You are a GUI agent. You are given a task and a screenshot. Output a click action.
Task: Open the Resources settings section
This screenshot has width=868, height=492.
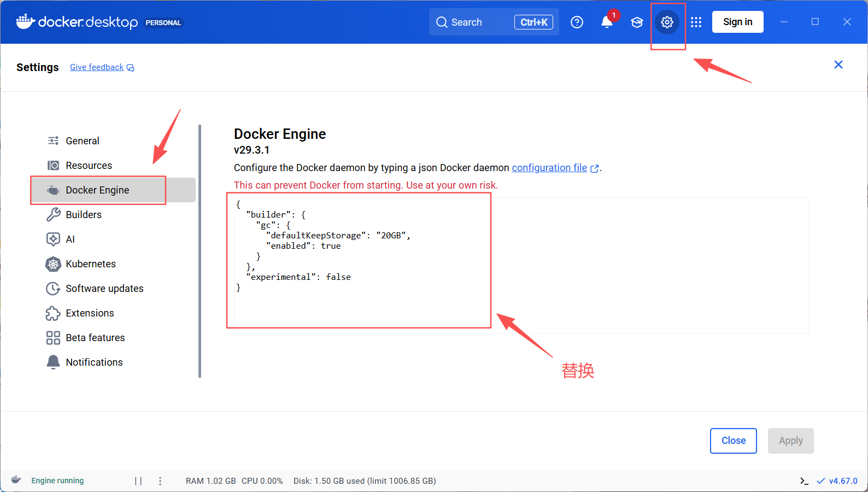pyautogui.click(x=113, y=165)
